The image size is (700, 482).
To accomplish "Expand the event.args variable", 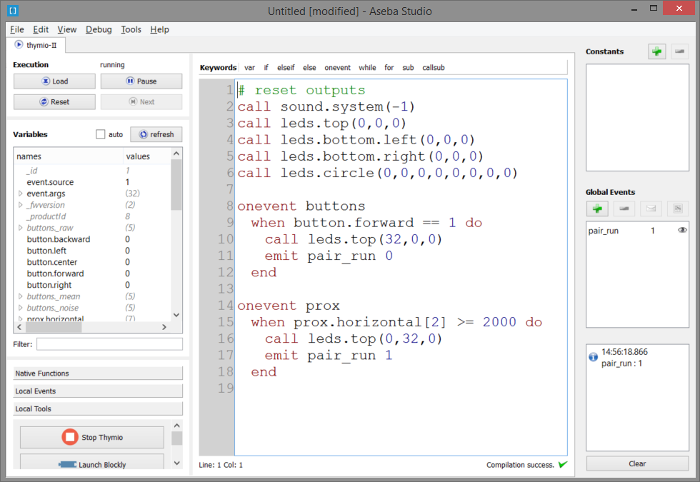I will pos(20,192).
